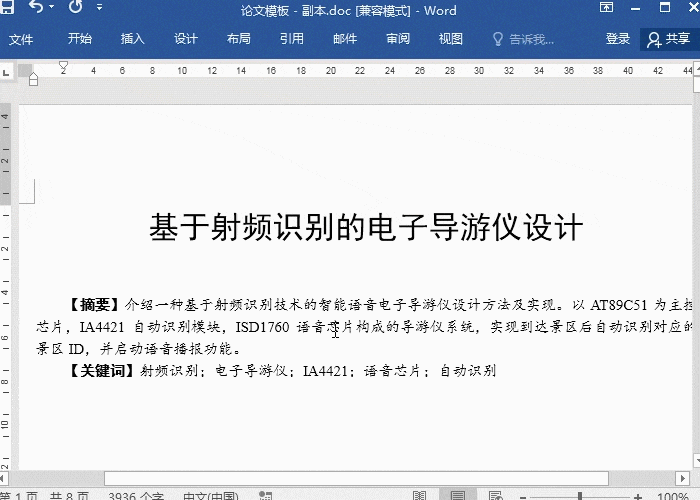
Task: Click the vertical scrollbar down arrow
Action: point(696,460)
